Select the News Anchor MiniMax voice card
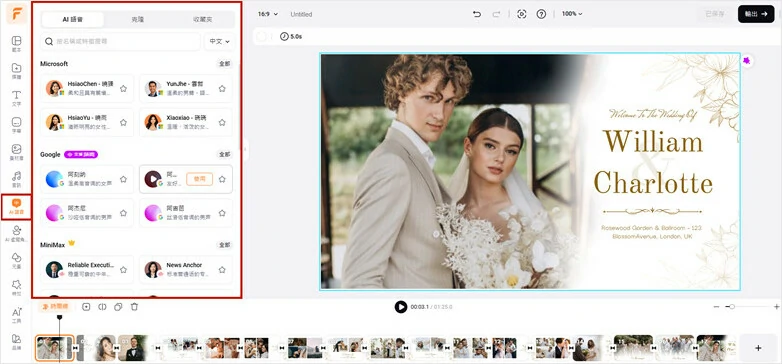Viewport: 782px width, 364px height. pyautogui.click(x=186, y=269)
